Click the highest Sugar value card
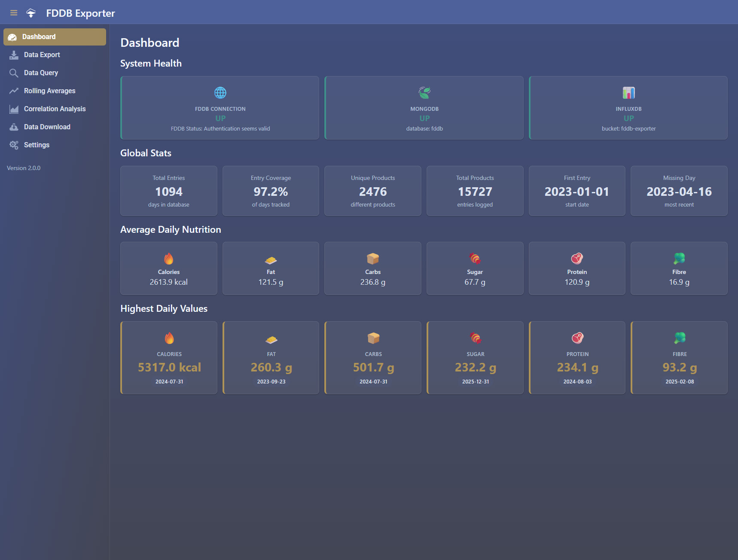This screenshot has height=560, width=738. coord(475,358)
